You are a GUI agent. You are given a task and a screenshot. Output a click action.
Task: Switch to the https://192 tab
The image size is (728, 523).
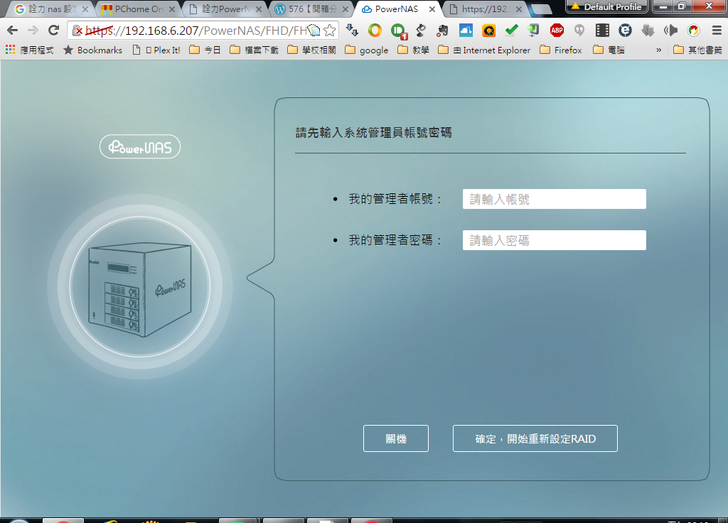coord(485,9)
